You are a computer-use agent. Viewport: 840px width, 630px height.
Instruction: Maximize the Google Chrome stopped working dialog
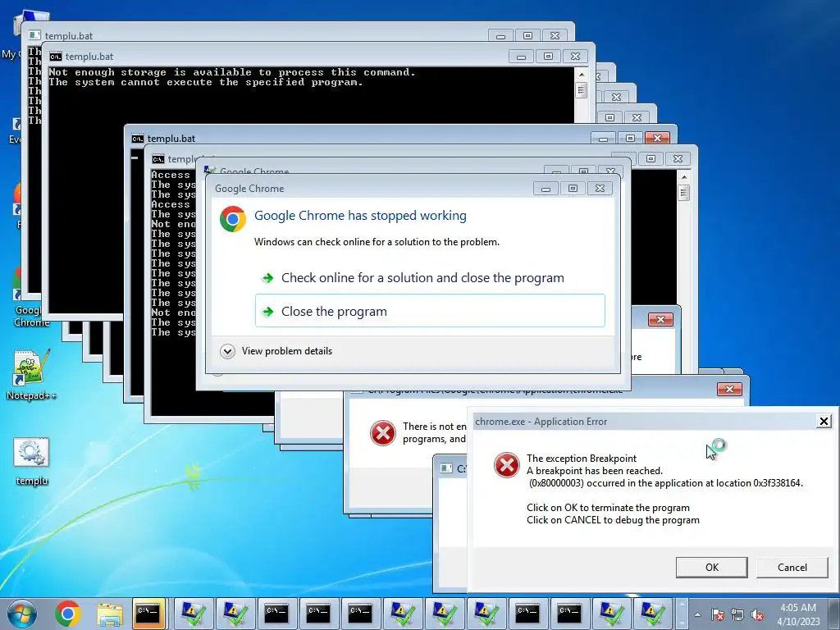[573, 189]
